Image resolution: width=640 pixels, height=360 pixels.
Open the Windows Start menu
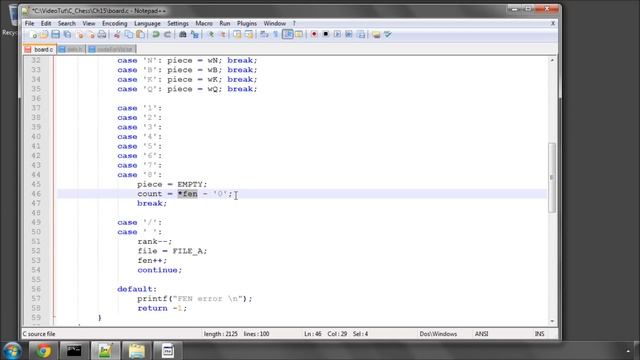[12, 351]
